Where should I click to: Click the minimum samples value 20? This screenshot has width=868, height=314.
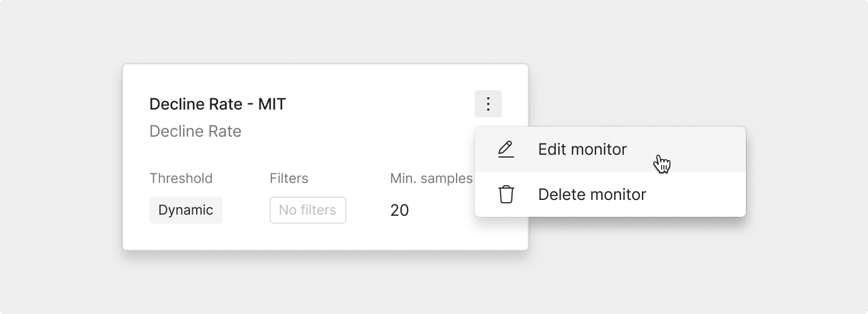tap(400, 210)
